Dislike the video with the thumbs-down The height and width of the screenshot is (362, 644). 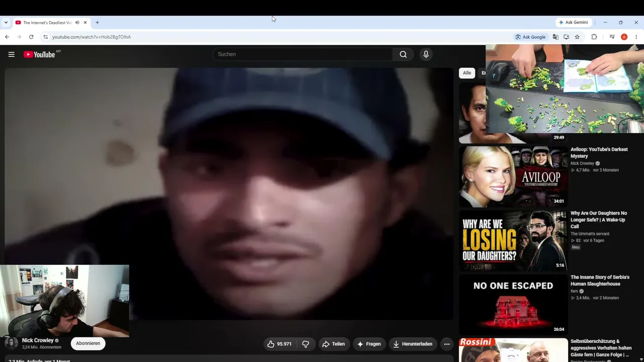click(x=305, y=344)
